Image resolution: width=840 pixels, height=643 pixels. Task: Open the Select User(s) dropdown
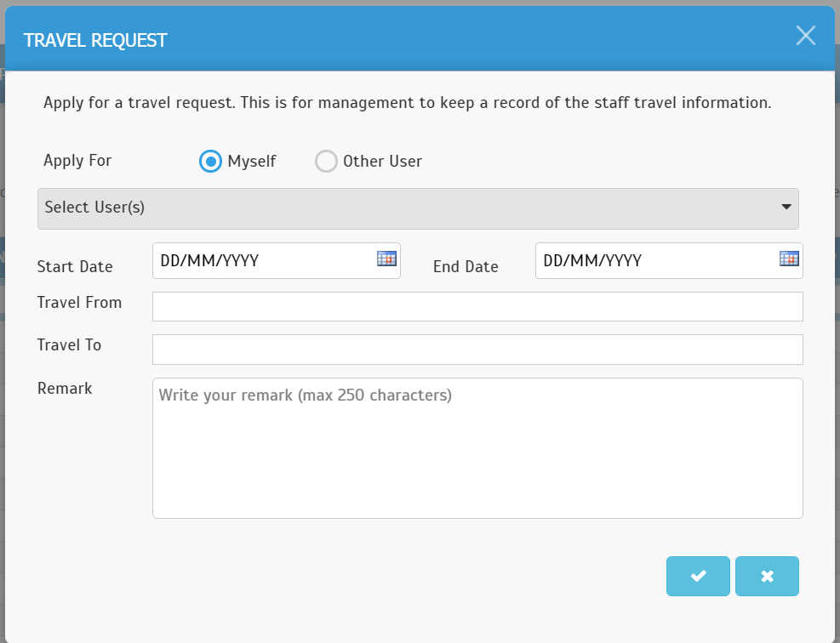[418, 208]
